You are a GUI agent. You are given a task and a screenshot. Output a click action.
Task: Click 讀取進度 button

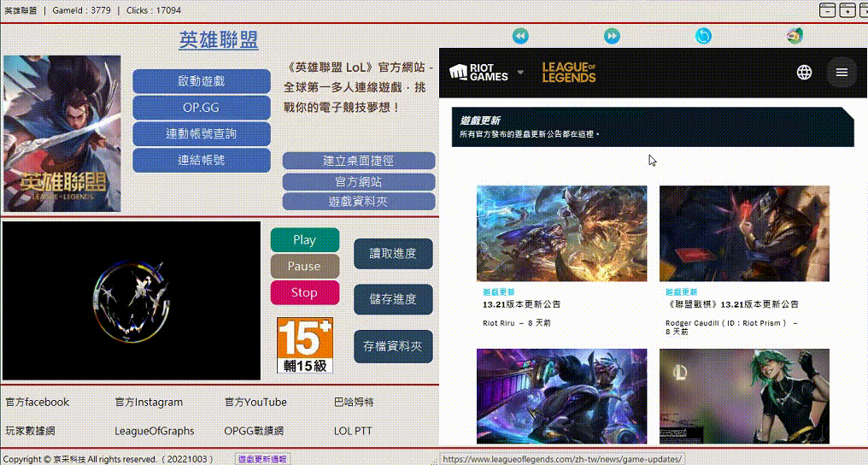click(393, 254)
